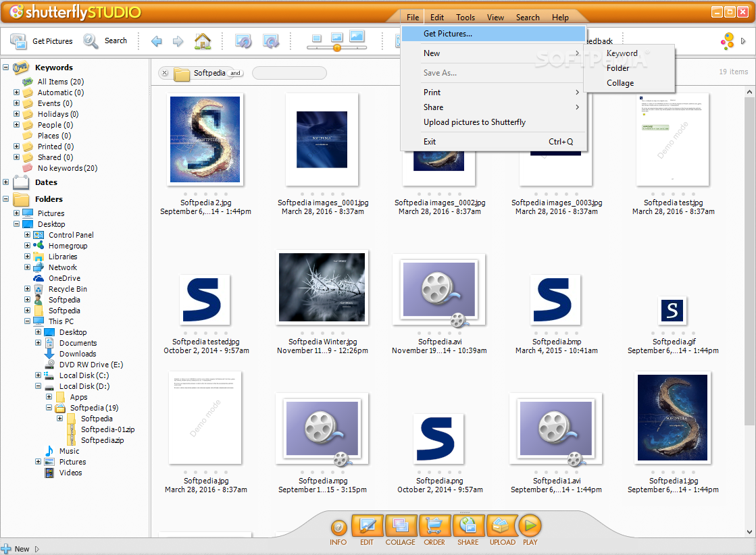756x555 pixels.
Task: Open the ORDER cart in bottom bar
Action: coord(434,526)
